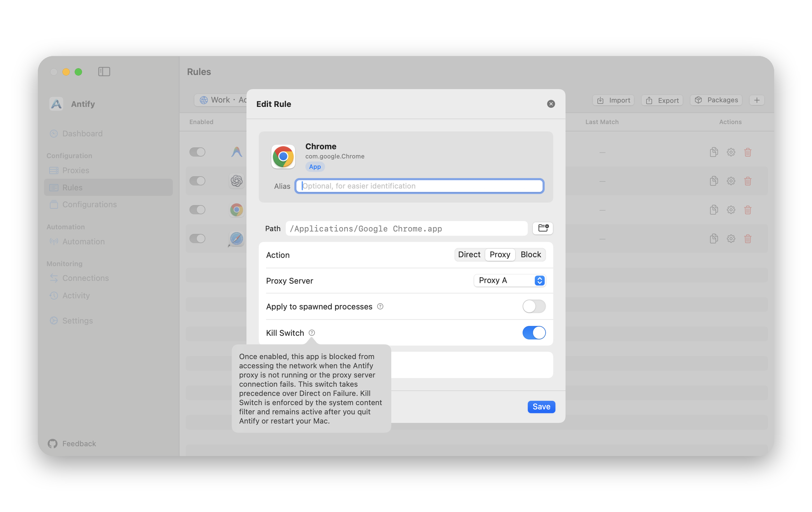Image resolution: width=812 pixels, height=512 pixels.
Task: Set Action to Proxy
Action: click(x=499, y=255)
